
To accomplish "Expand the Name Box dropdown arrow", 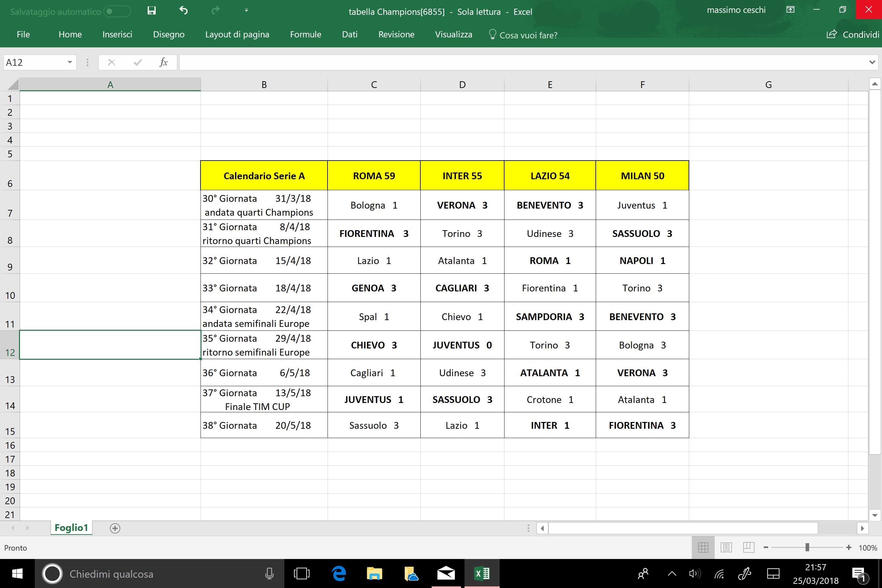I will pyautogui.click(x=70, y=62).
